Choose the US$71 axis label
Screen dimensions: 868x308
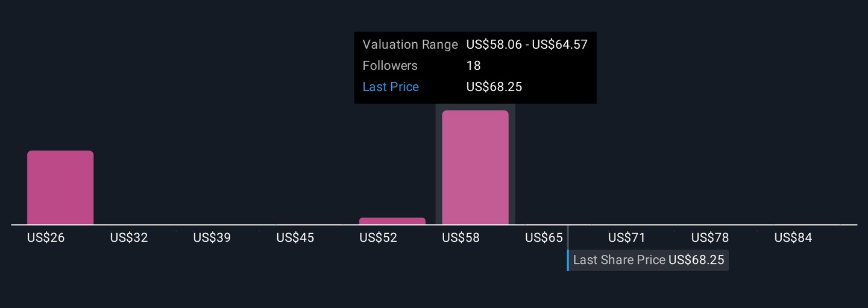(627, 238)
